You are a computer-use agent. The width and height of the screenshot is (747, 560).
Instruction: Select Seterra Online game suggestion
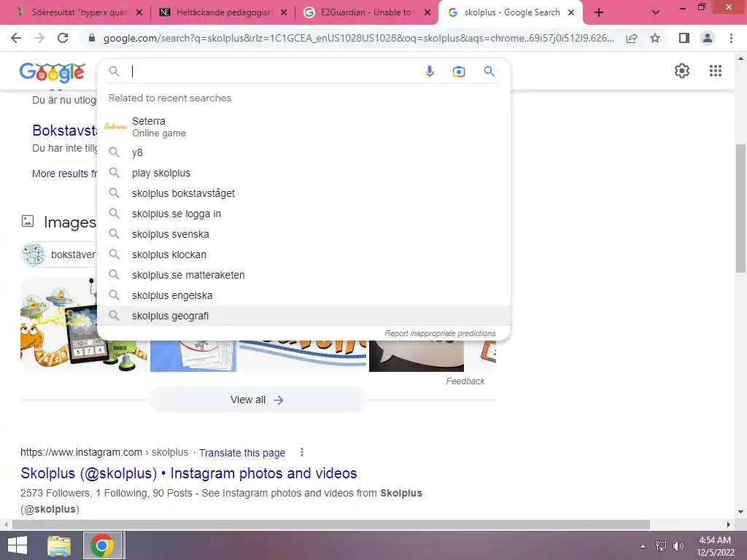pos(304,127)
